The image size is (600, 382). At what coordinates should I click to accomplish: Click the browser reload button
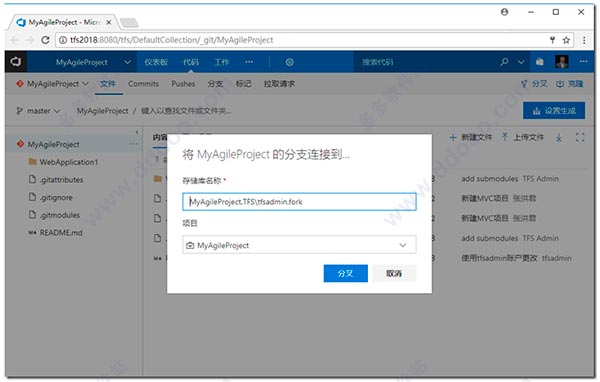pos(45,40)
